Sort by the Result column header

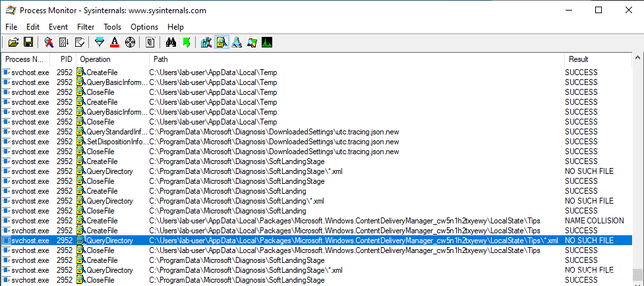[598, 59]
